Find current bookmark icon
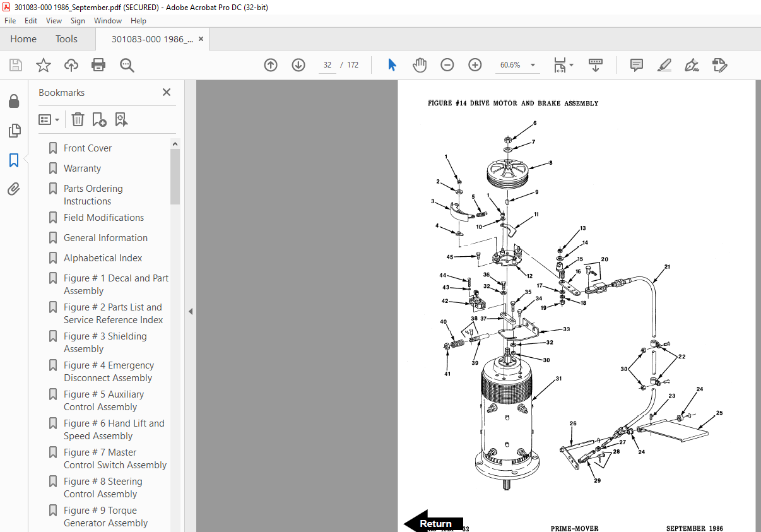The image size is (761, 532). click(x=121, y=119)
